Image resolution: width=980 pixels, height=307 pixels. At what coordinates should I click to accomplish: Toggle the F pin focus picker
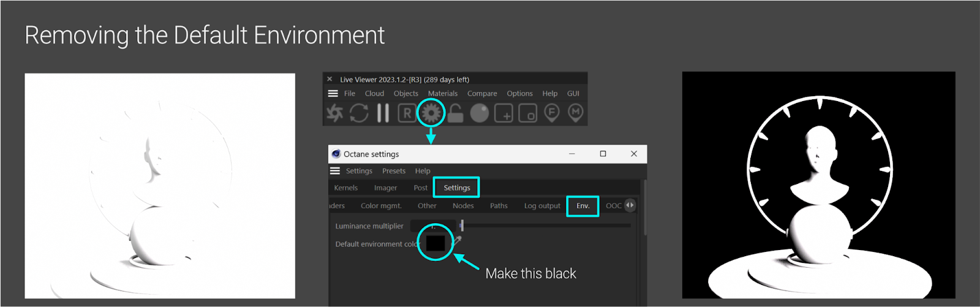pyautogui.click(x=551, y=113)
